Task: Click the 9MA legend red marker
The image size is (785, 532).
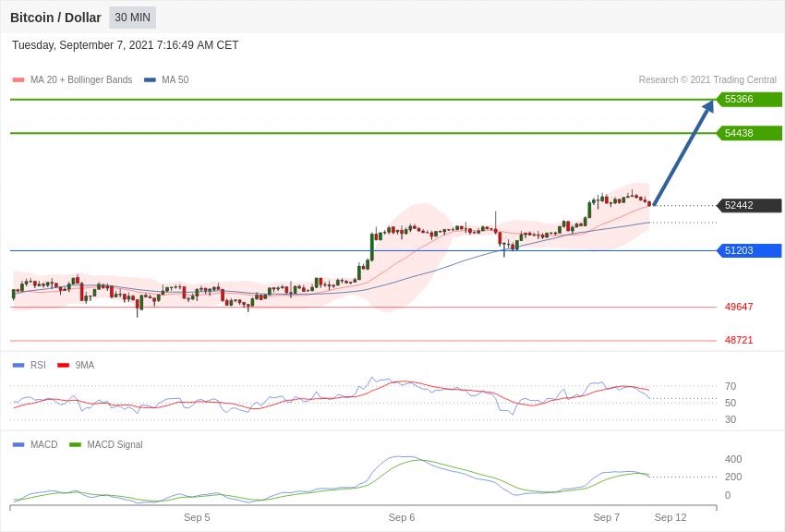Action: coord(63,366)
